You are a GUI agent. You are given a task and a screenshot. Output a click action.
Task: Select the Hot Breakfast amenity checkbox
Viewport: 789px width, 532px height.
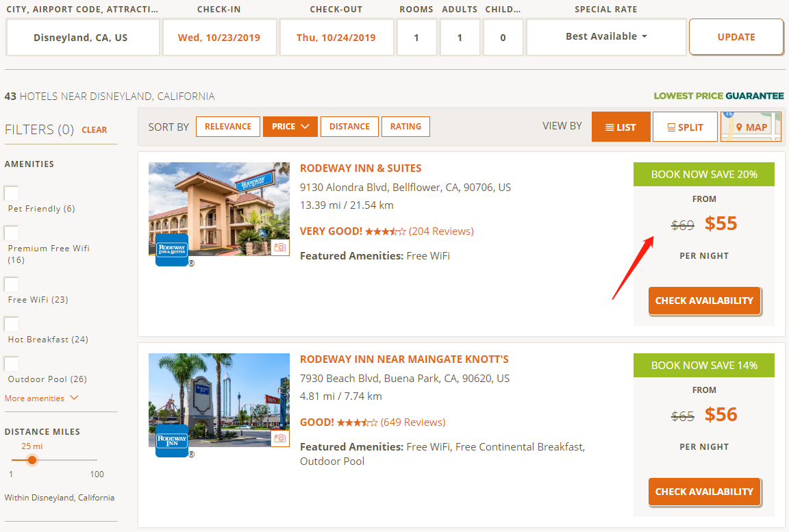[12, 325]
